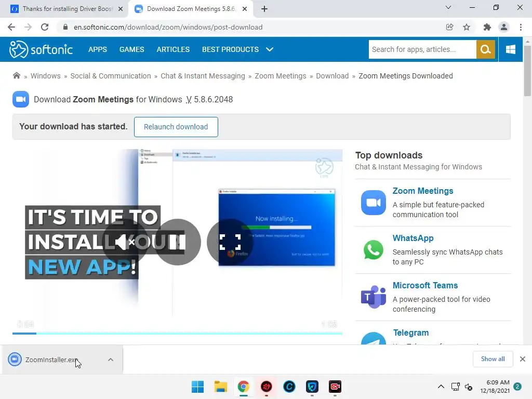Open ZoomInstaller.exe download options chevron
The image size is (532, 399).
[111, 360]
